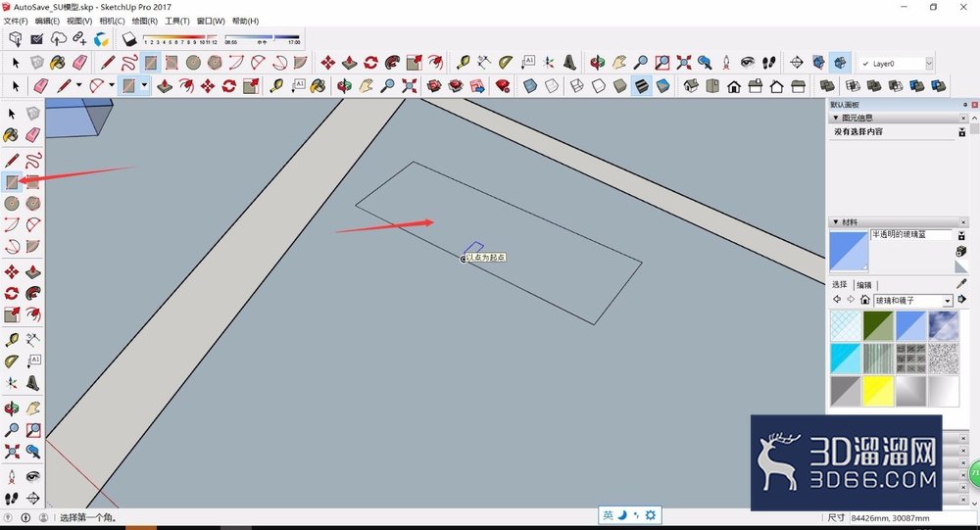Activate the Circle tool in left palette

point(11,203)
